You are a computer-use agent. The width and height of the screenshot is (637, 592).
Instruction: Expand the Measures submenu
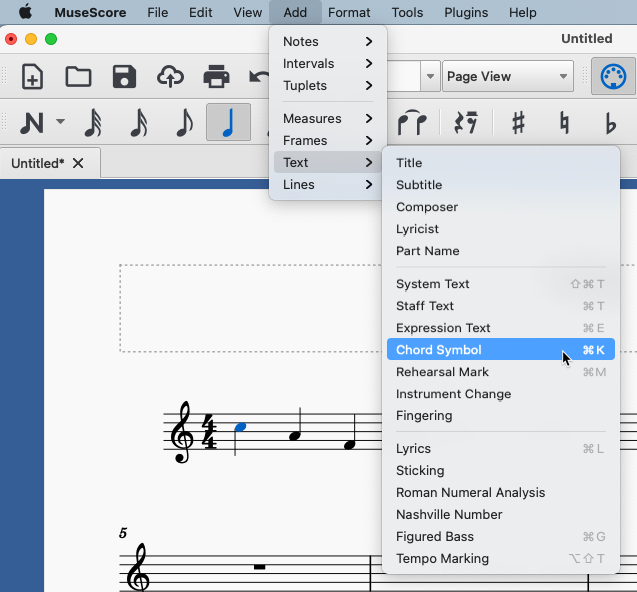click(327, 118)
